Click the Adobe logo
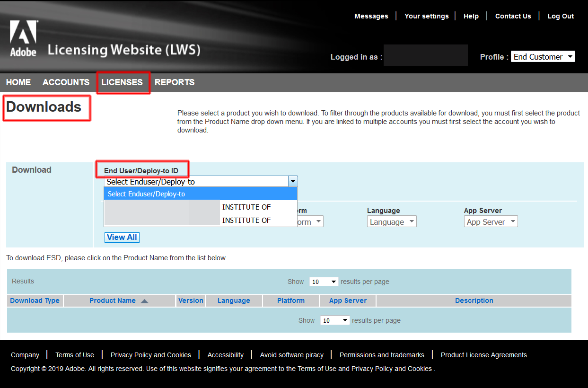 (23, 39)
